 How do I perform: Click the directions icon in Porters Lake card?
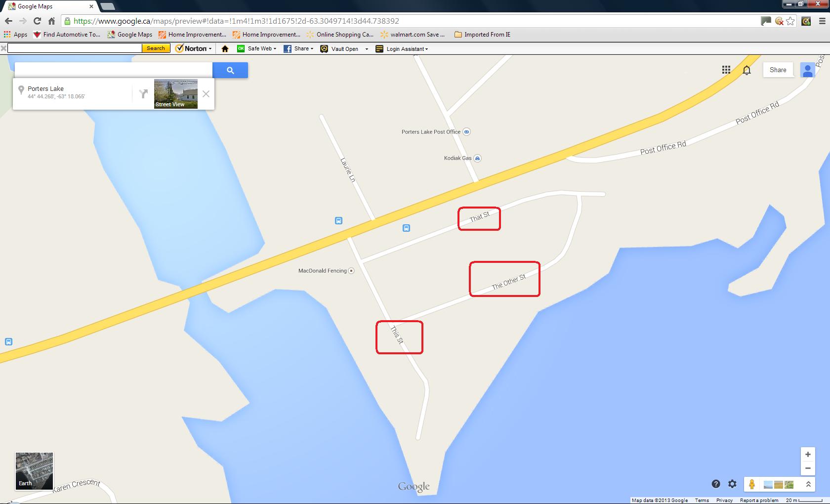143,94
